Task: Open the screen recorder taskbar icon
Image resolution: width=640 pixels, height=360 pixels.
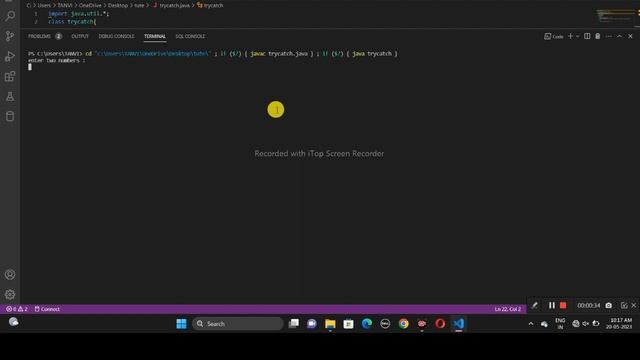Action: click(x=422, y=324)
